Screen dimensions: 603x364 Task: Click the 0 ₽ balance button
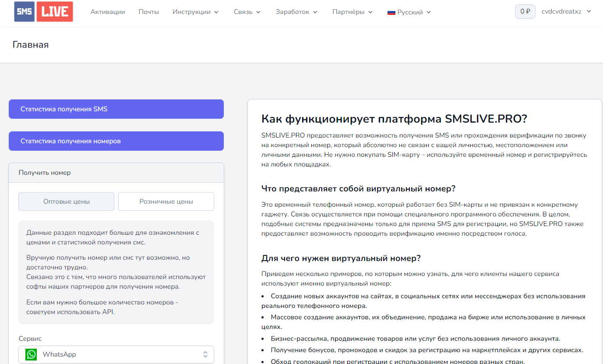tap(525, 11)
